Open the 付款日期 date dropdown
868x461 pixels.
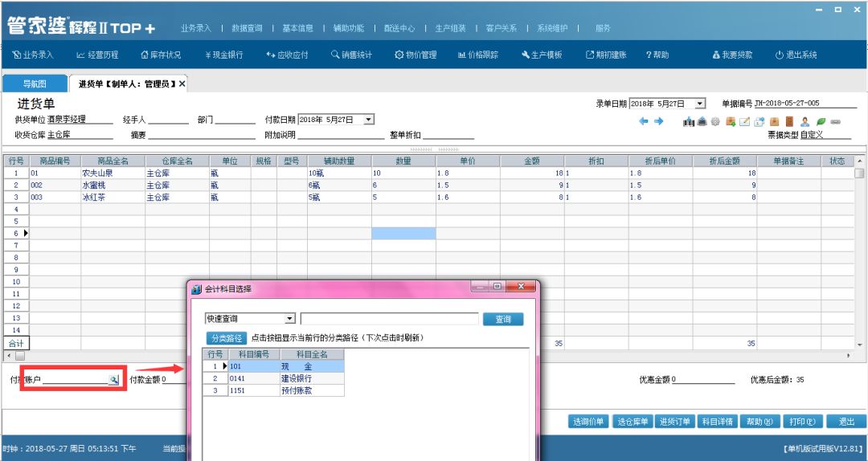click(369, 120)
